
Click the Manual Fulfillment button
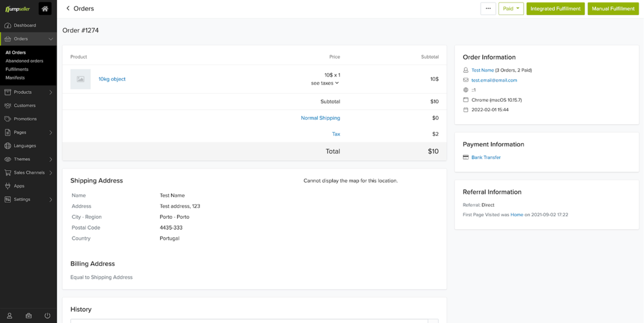613,8
